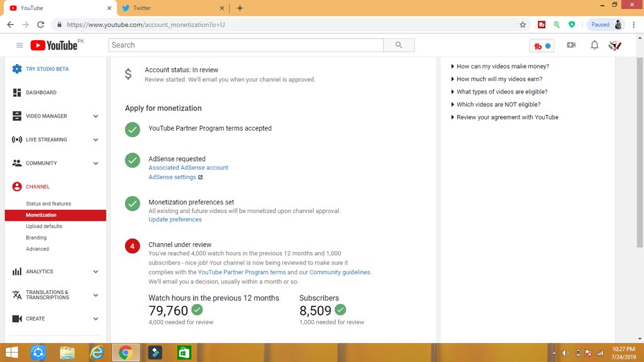Click Try Studio Beta link
Image resolution: width=644 pixels, height=362 pixels.
click(47, 69)
